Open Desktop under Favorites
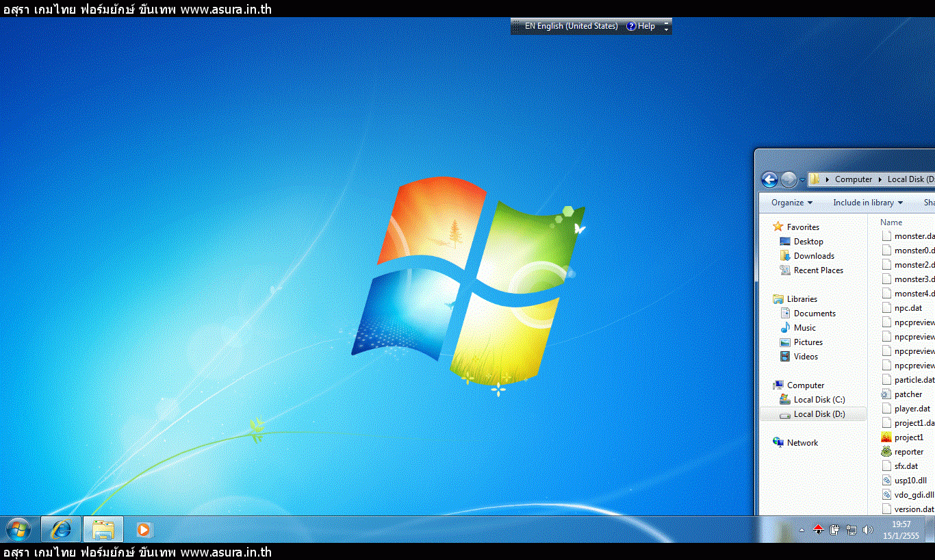Screen dimensions: 935x560 click(808, 242)
